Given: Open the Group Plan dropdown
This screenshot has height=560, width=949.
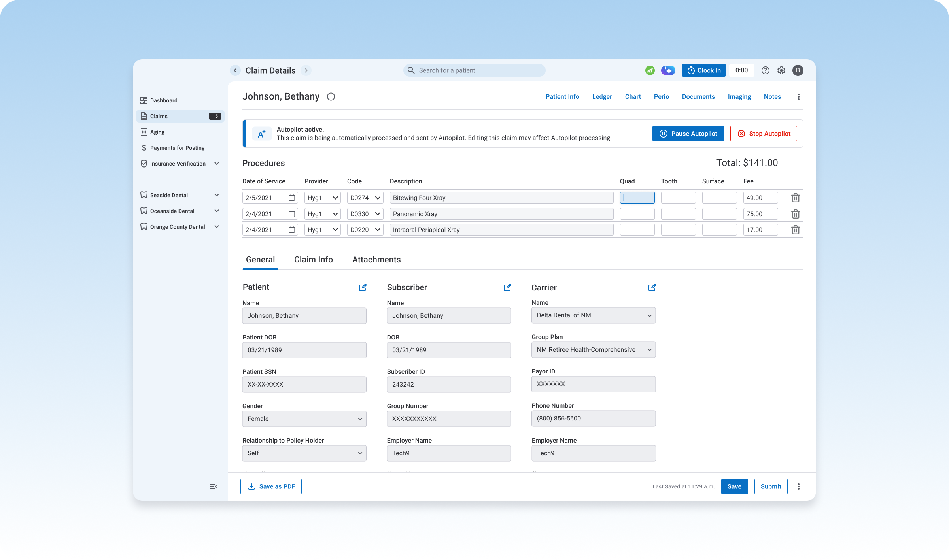Looking at the screenshot, I should [x=594, y=350].
